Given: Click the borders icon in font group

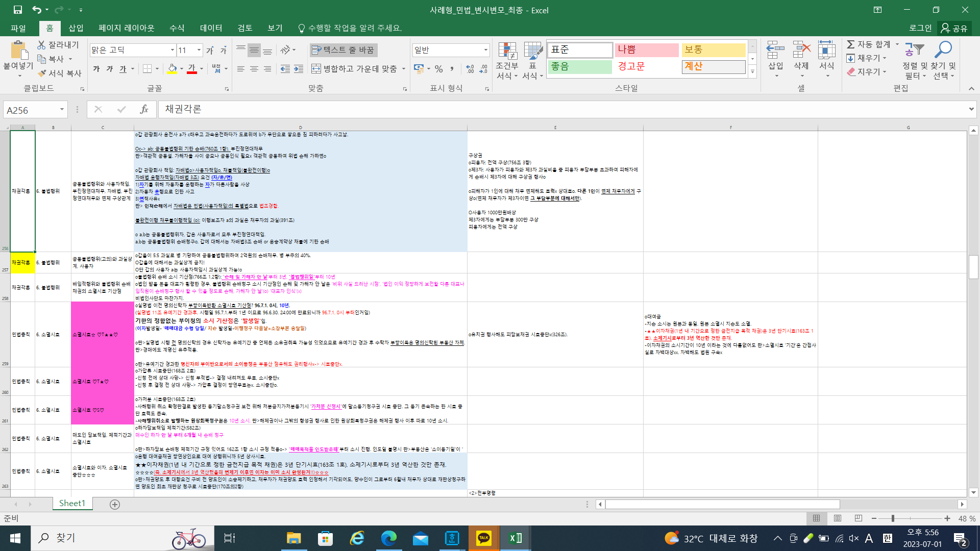Looking at the screenshot, I should (x=147, y=68).
